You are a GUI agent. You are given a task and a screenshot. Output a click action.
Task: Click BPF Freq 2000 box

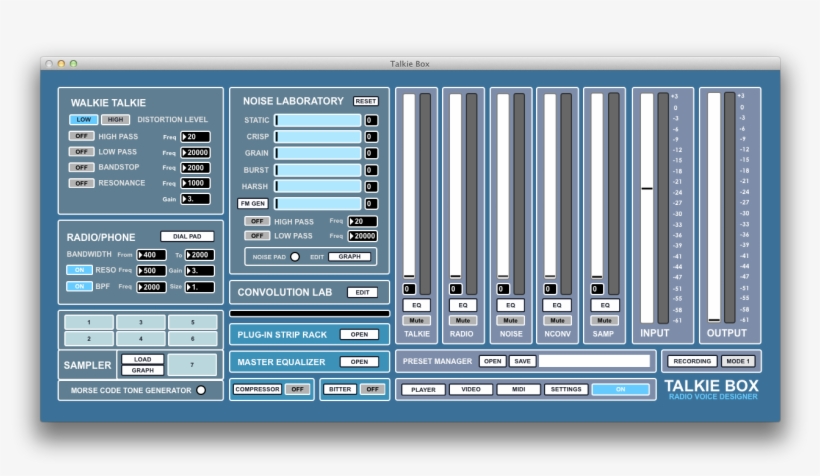point(151,287)
